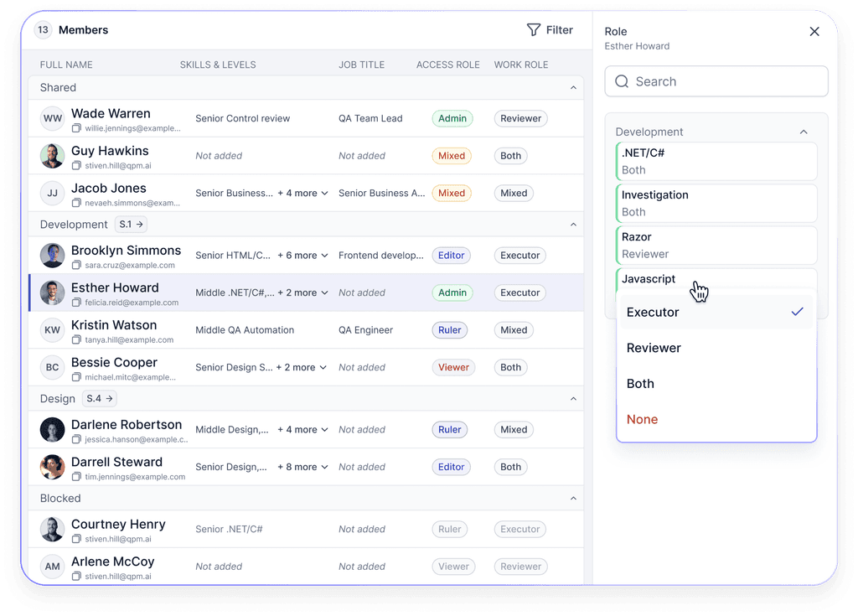Click the ACCESS ROLE column header
858x616 pixels.
pos(447,65)
